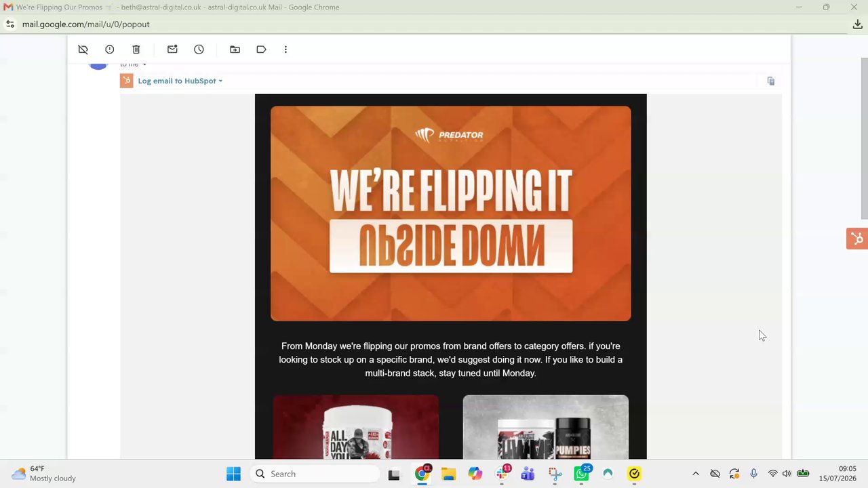Click the URL mail.google.com address field
Viewport: 868px width, 488px height.
(86, 24)
